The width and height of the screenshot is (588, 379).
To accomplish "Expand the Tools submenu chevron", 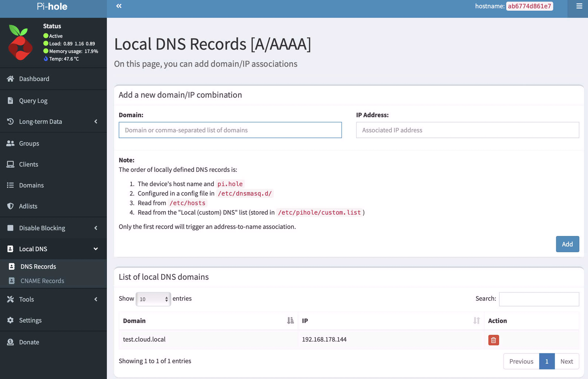I will point(96,299).
